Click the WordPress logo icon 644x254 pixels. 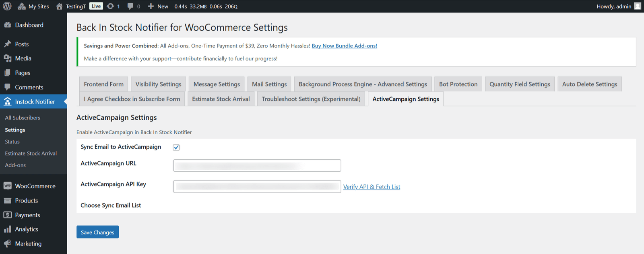tap(7, 6)
